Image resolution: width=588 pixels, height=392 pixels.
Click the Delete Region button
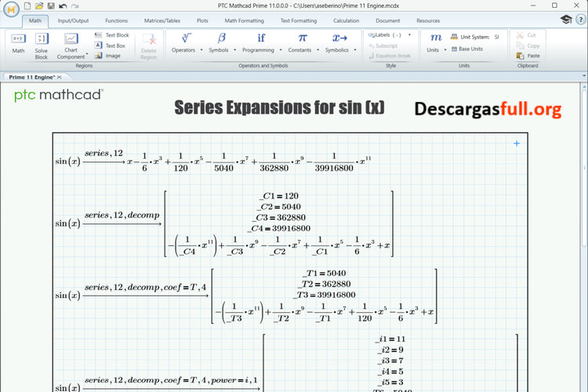[148, 46]
